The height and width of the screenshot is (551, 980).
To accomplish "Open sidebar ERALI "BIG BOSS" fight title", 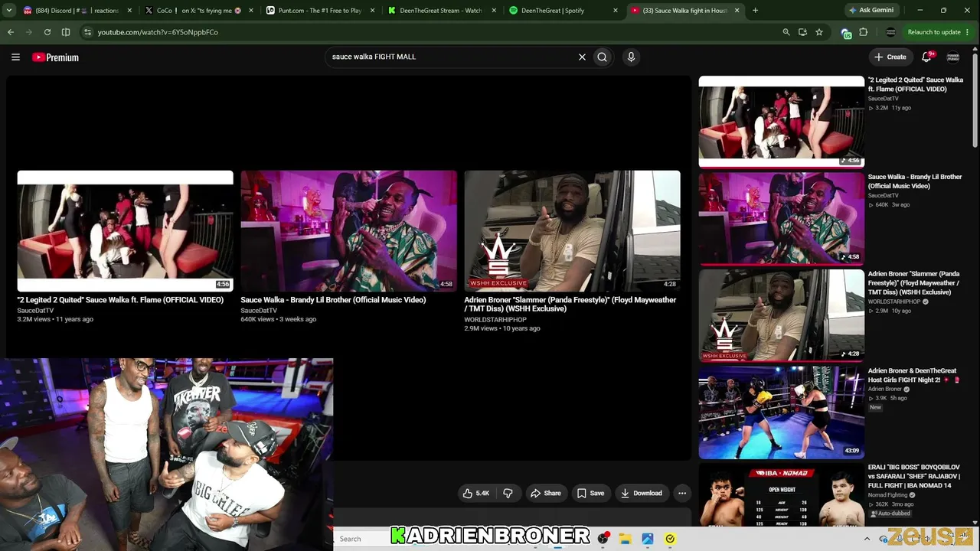I will (914, 476).
